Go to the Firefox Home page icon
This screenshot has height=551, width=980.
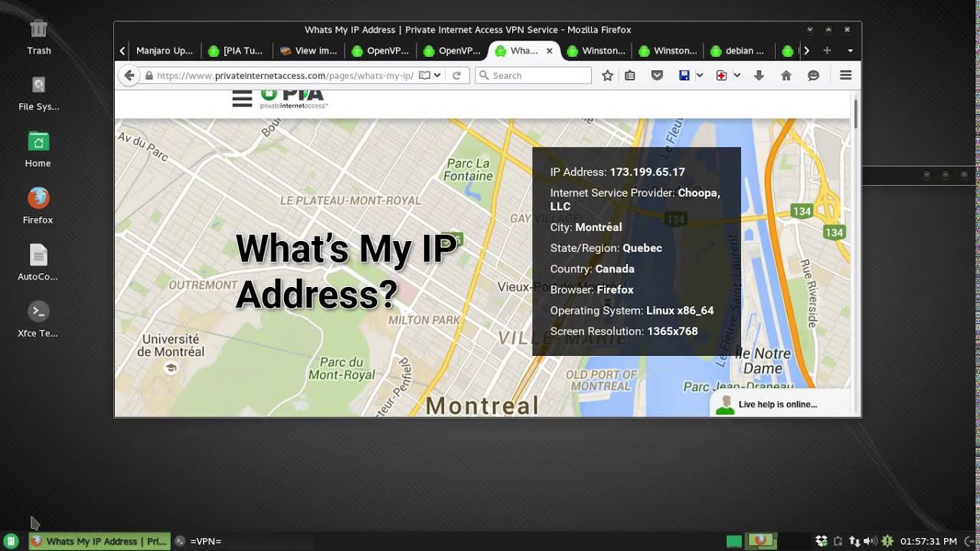786,75
